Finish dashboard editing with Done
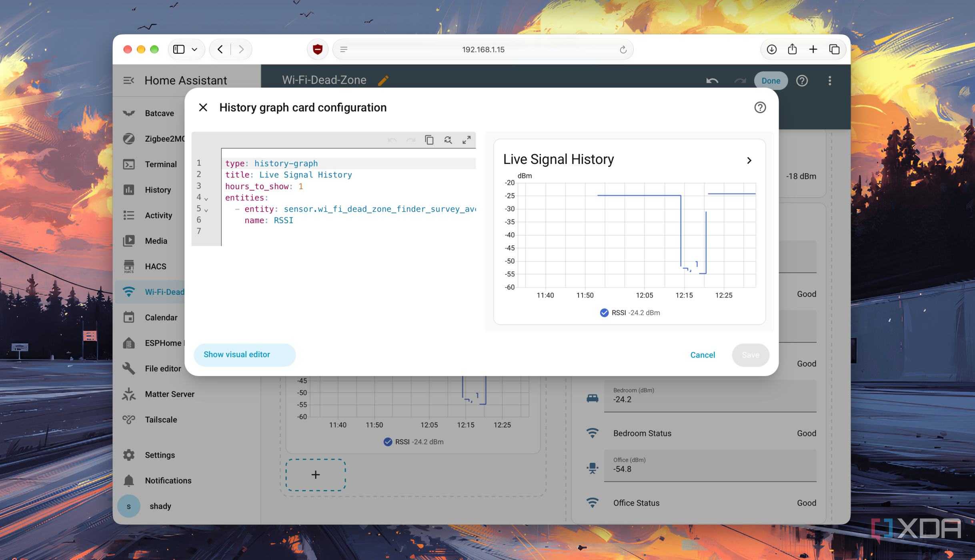The height and width of the screenshot is (560, 975). (x=771, y=80)
